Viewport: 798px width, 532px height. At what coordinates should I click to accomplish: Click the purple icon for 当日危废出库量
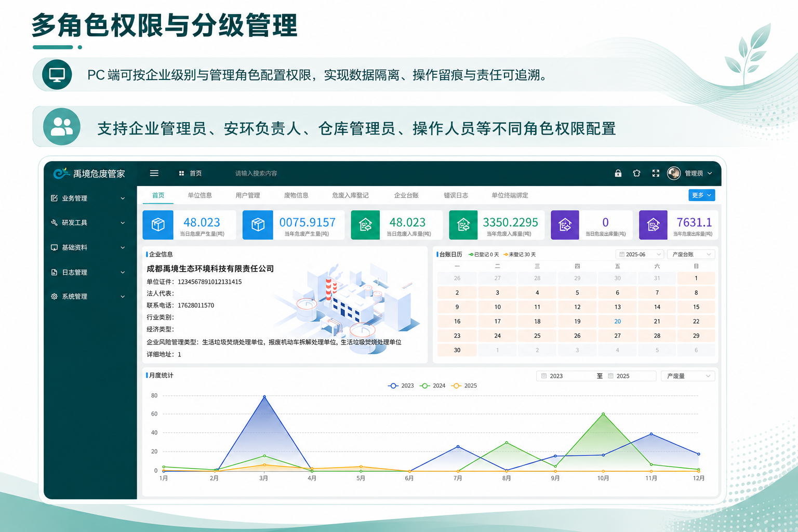pyautogui.click(x=565, y=225)
